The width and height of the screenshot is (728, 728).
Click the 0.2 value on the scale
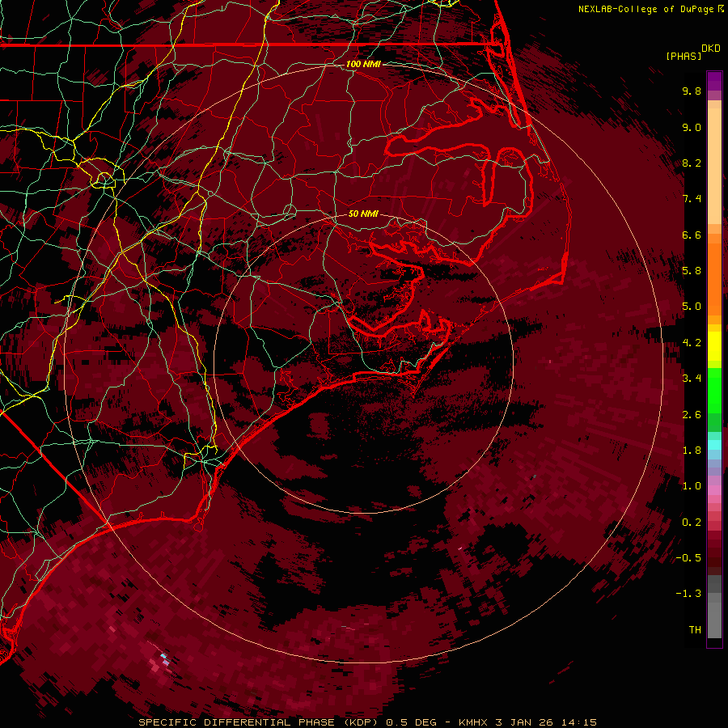point(692,523)
